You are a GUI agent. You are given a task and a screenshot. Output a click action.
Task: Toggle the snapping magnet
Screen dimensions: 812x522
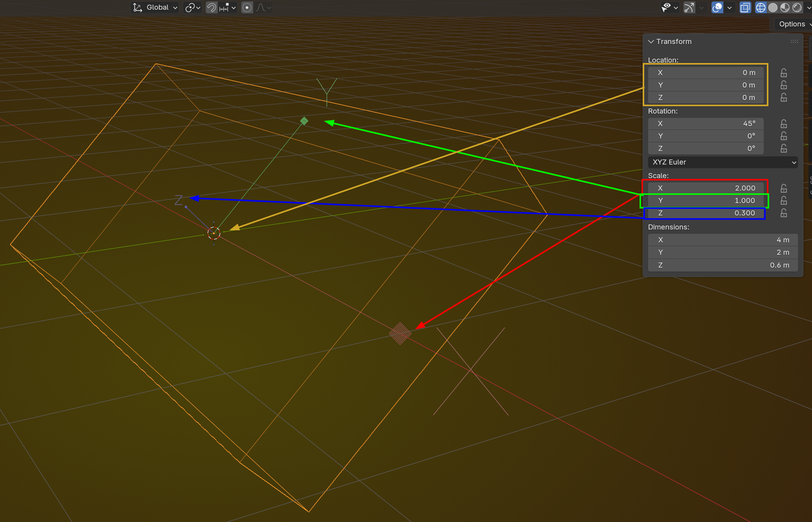[x=212, y=8]
